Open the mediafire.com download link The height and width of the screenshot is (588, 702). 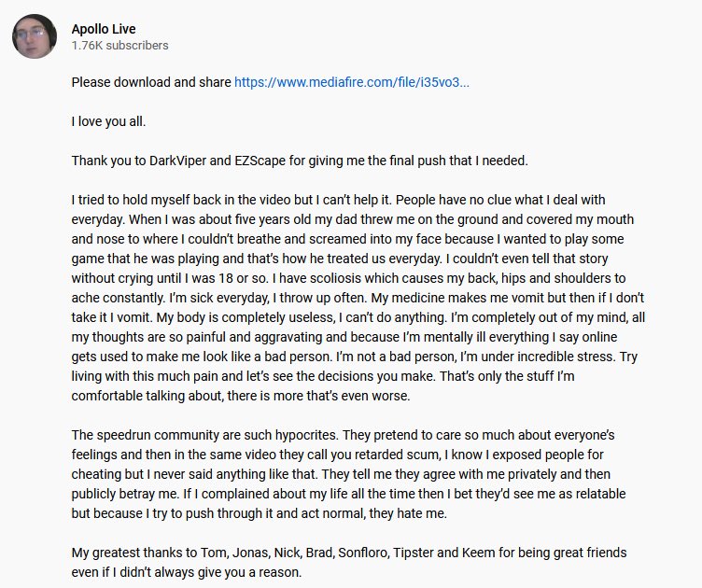click(352, 82)
